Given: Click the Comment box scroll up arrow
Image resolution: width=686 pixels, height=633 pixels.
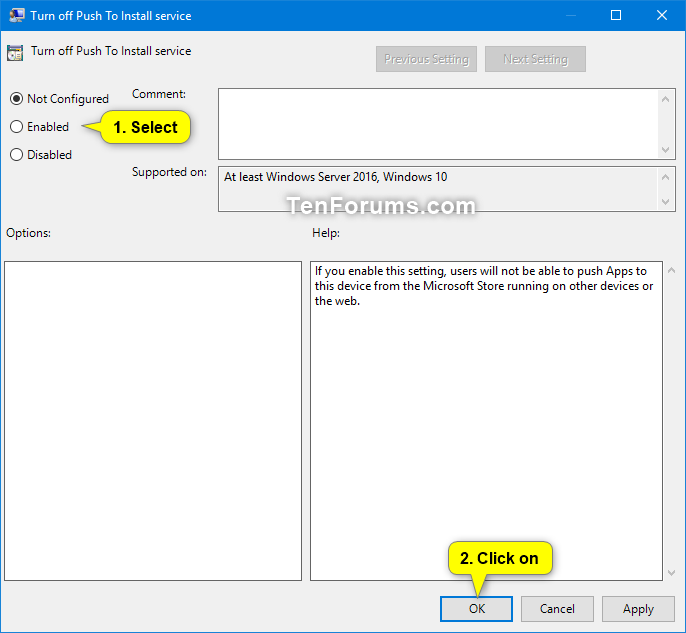Looking at the screenshot, I should coord(665,99).
